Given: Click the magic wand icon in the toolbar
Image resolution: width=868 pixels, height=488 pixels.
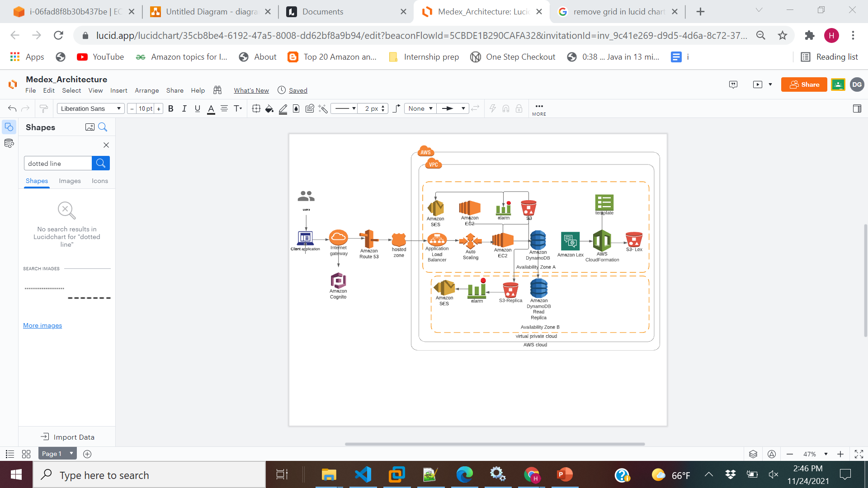Looking at the screenshot, I should click(x=323, y=108).
